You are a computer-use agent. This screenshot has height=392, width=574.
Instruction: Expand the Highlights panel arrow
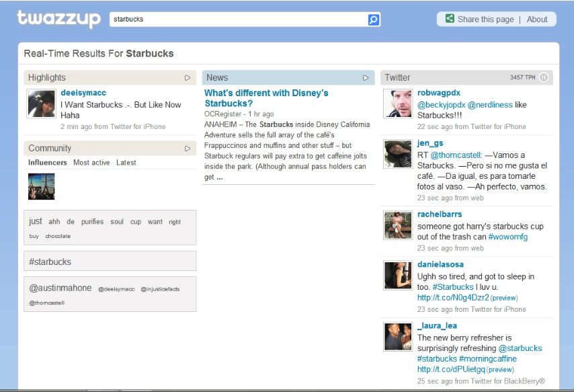click(188, 77)
